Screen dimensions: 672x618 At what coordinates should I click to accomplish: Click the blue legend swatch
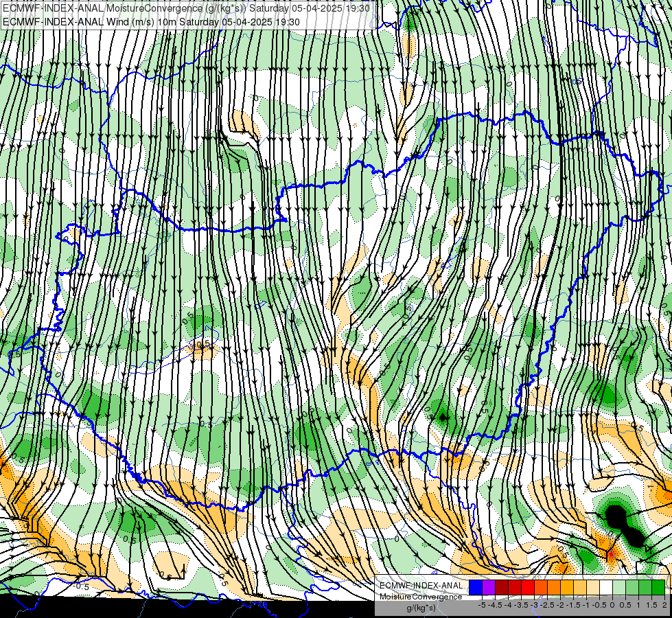tap(476, 588)
